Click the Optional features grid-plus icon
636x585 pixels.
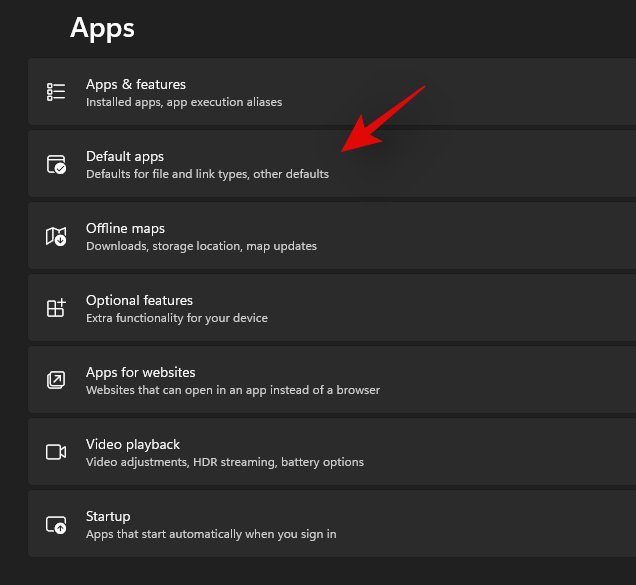56,308
